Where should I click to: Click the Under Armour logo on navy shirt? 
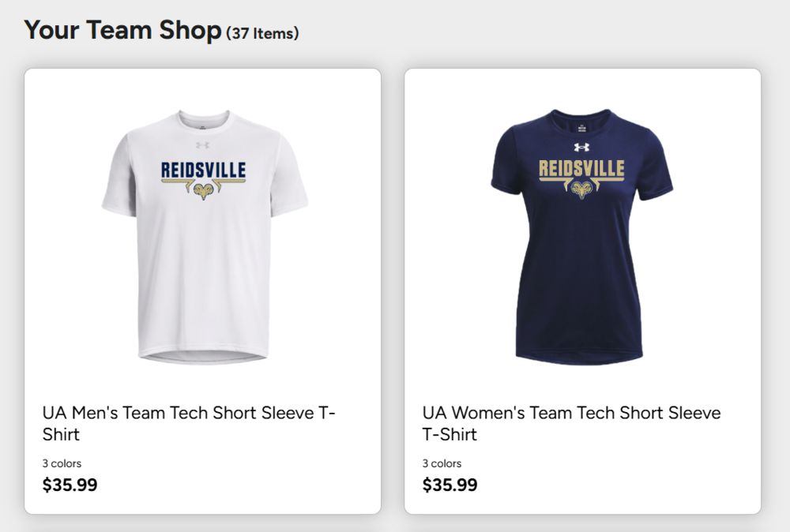(x=582, y=146)
